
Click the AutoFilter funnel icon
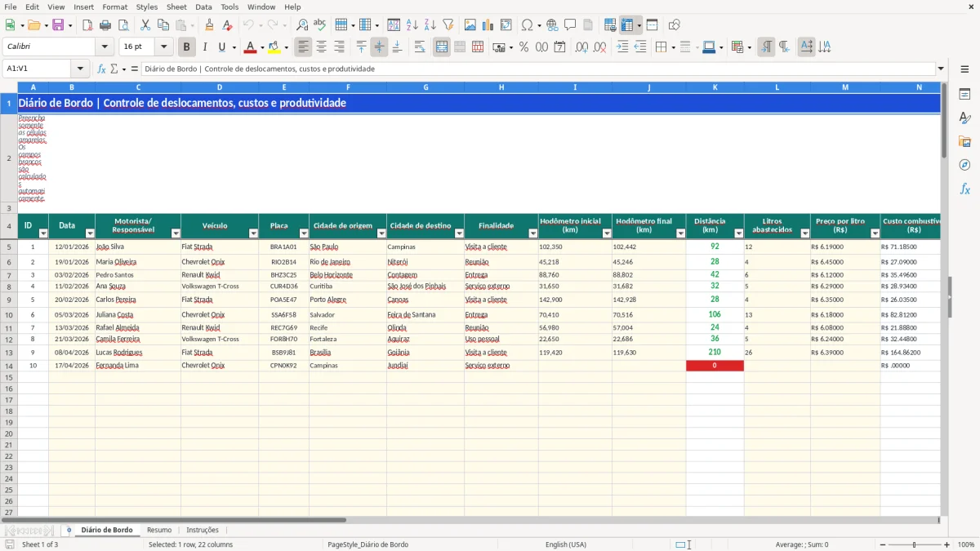(448, 25)
